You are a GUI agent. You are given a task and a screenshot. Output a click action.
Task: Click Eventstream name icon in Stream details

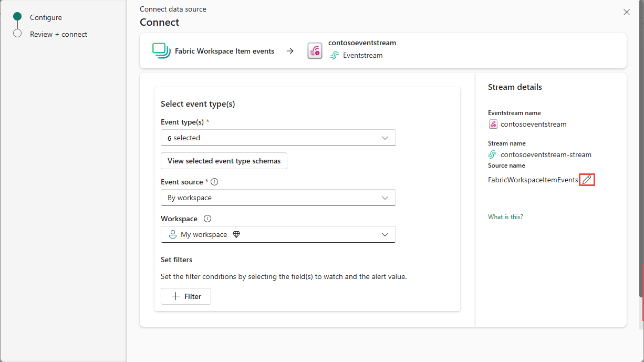pyautogui.click(x=493, y=125)
